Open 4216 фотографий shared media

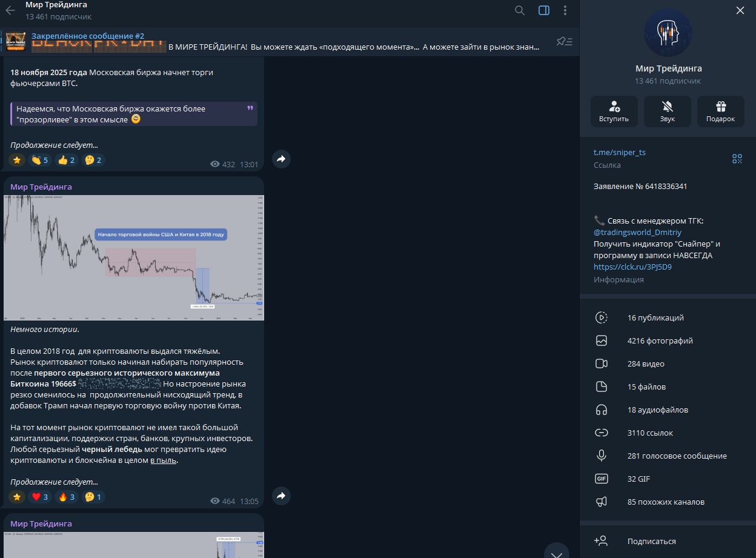click(660, 340)
